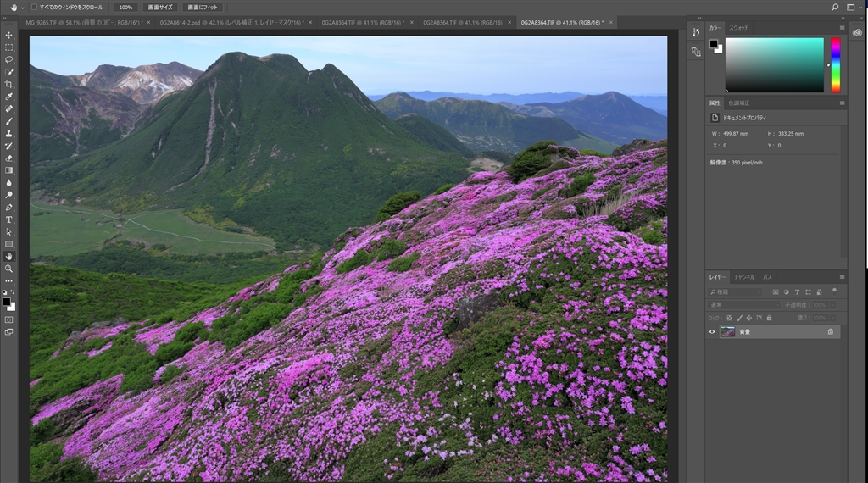
Task: Click the 画面サイズ button
Action: pyautogui.click(x=159, y=7)
